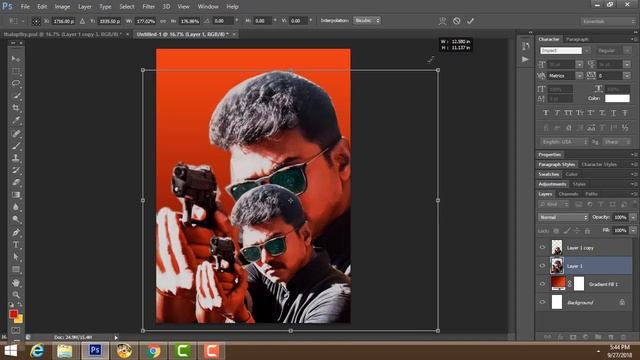
Task: Select the Dodge tool
Action: coord(16,219)
